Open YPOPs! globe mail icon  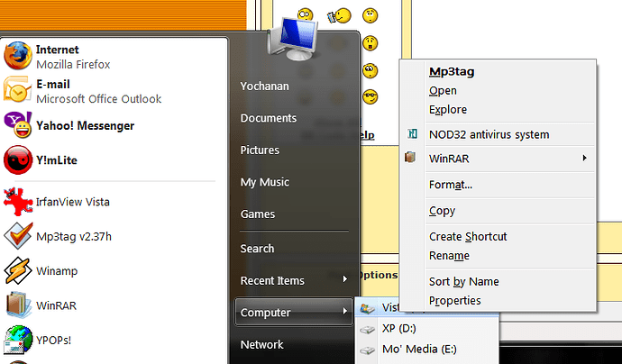click(18, 340)
